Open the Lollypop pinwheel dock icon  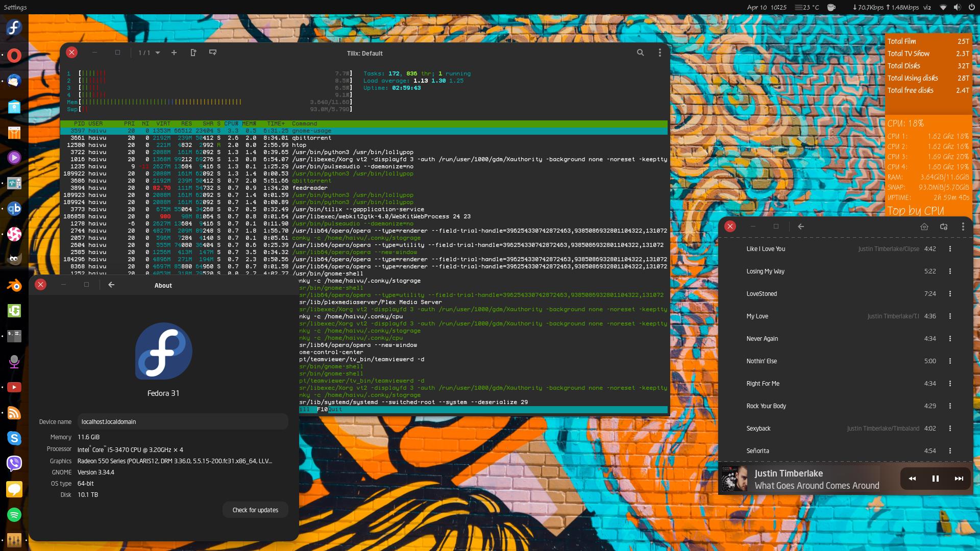click(14, 234)
